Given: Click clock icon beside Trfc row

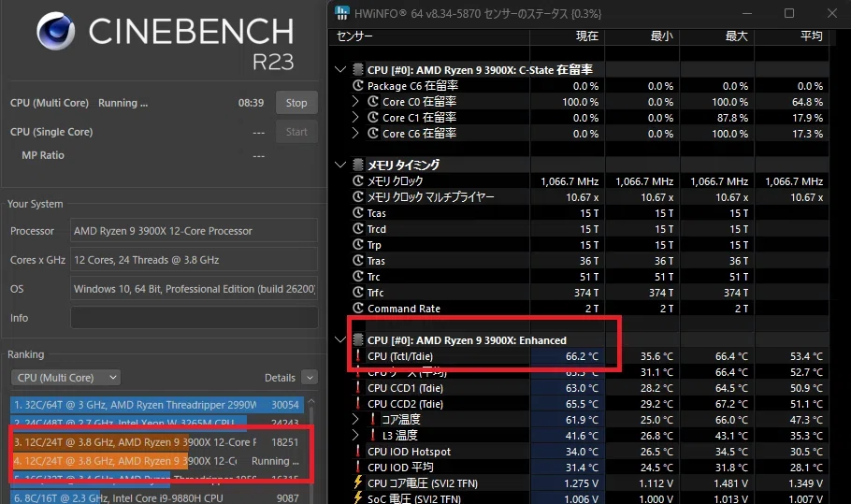Looking at the screenshot, I should [357, 292].
